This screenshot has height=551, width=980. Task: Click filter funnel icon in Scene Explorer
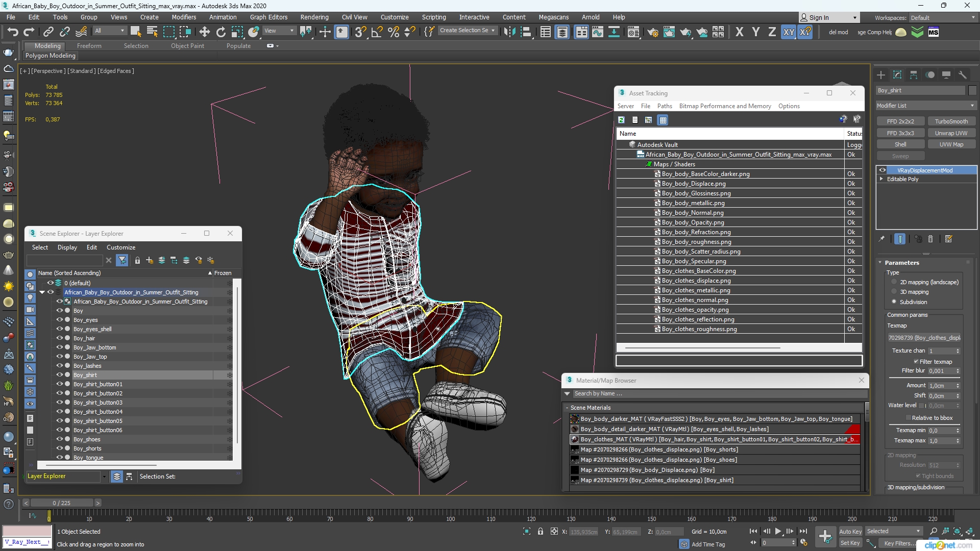tap(122, 260)
